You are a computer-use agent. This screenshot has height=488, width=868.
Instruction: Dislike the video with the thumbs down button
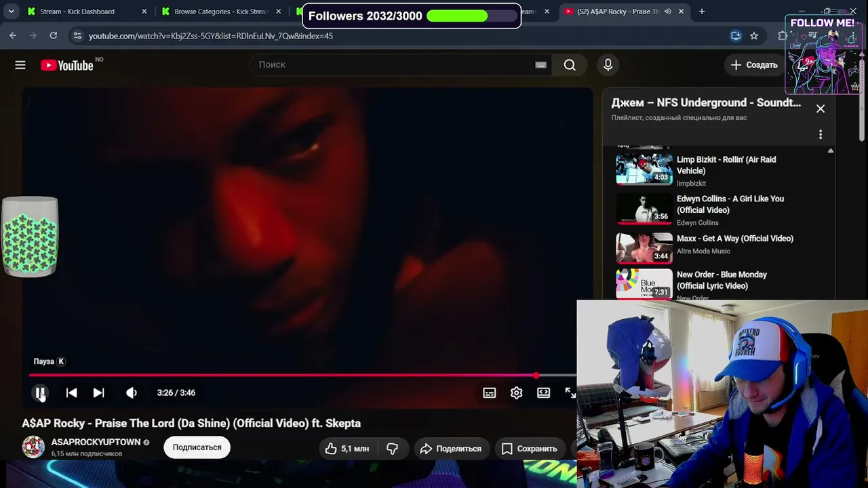[x=392, y=448]
